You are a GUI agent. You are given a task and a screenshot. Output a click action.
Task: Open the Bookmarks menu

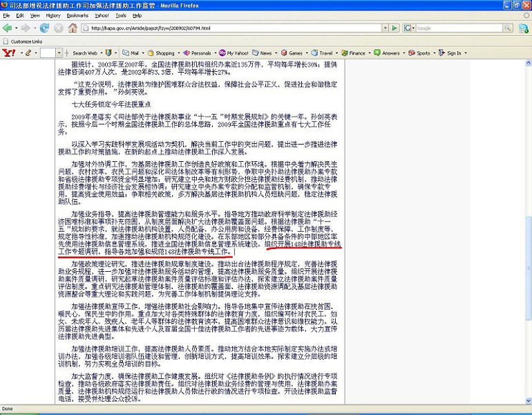tap(77, 15)
